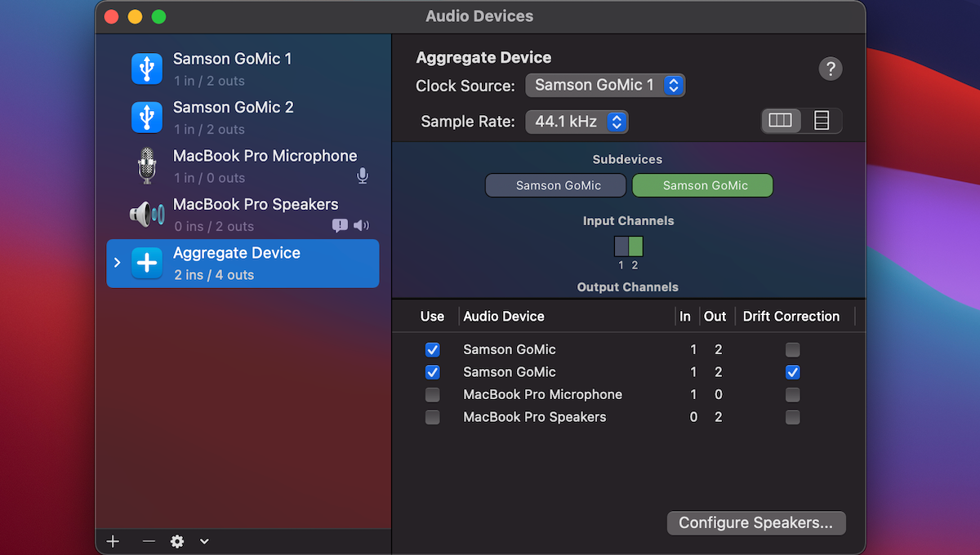
Task: Switch to the list view segment
Action: click(x=821, y=120)
